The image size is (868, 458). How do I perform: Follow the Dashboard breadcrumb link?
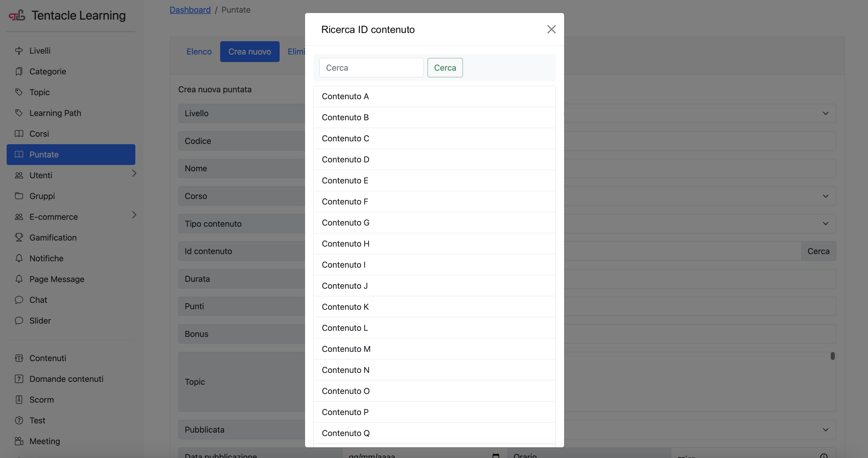point(190,10)
